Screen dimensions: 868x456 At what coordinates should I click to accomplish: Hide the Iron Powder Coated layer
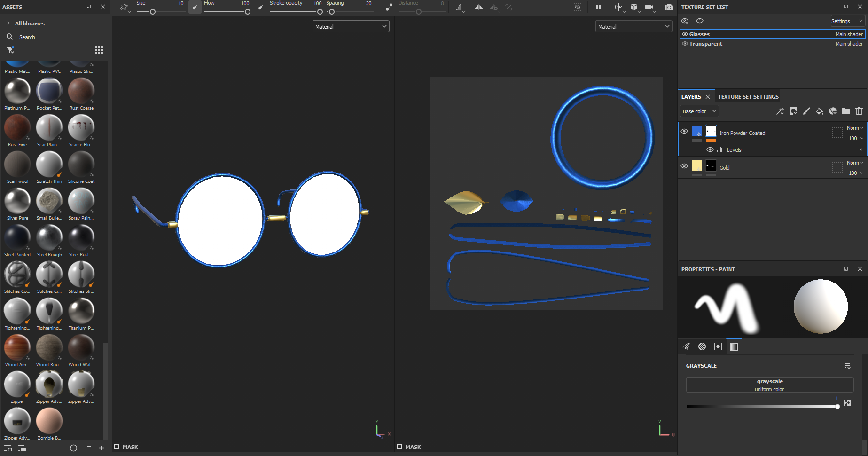[684, 131]
